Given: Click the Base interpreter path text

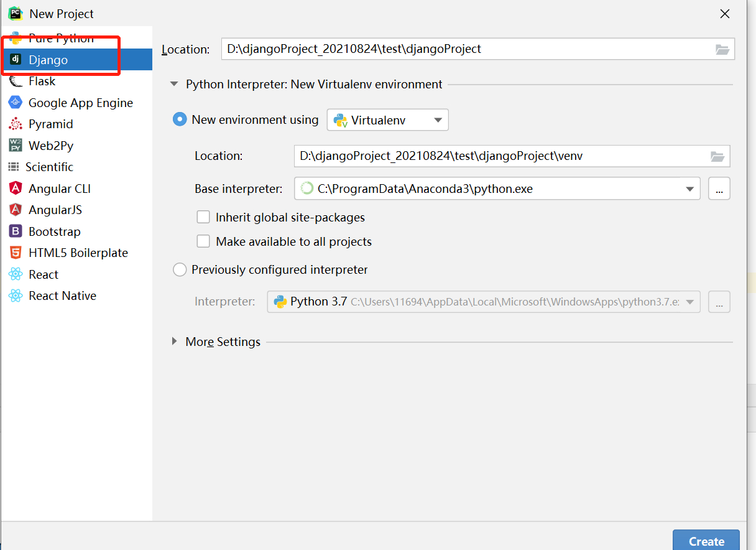Looking at the screenshot, I should click(x=425, y=189).
